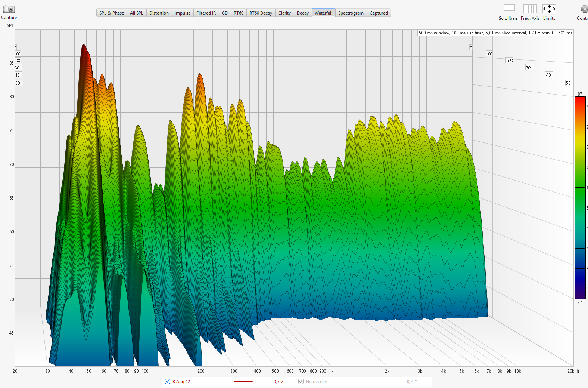Click the No overlay label
The image size is (588, 388).
click(x=316, y=382)
